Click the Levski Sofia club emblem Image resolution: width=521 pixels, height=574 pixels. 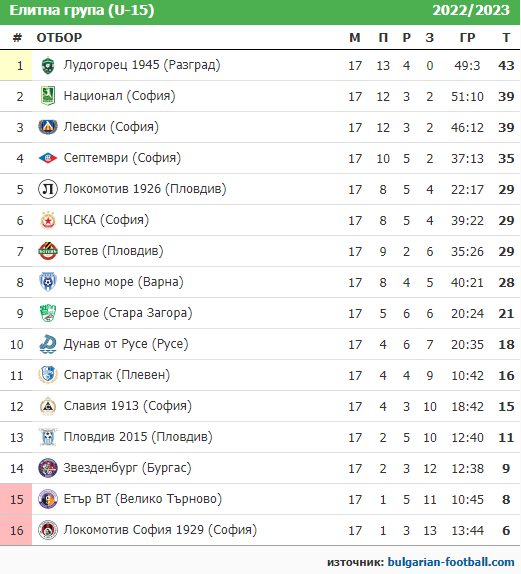pyautogui.click(x=48, y=127)
